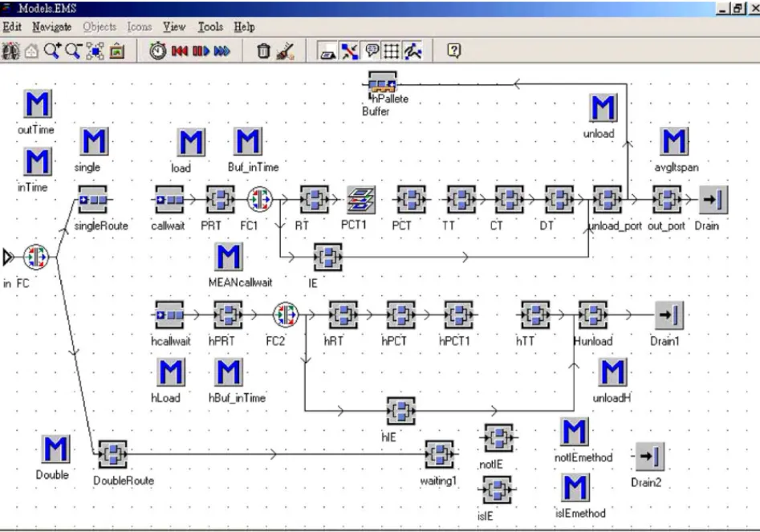Select the isIEmethod method object
The width and height of the screenshot is (760, 532).
(575, 487)
